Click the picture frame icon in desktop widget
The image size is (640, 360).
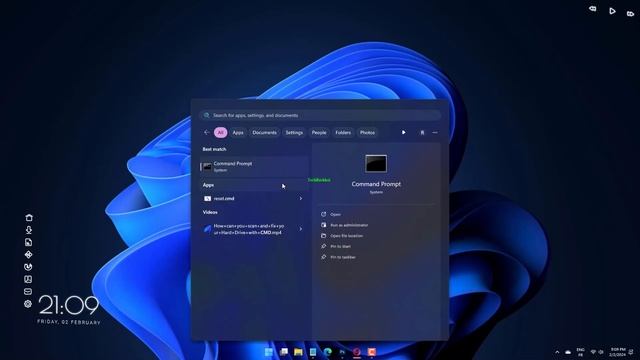click(x=28, y=279)
